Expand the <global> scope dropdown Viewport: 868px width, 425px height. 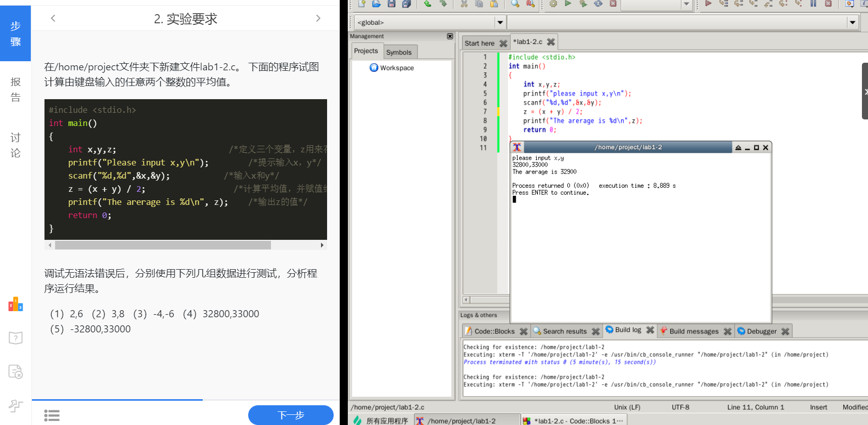coord(500,22)
